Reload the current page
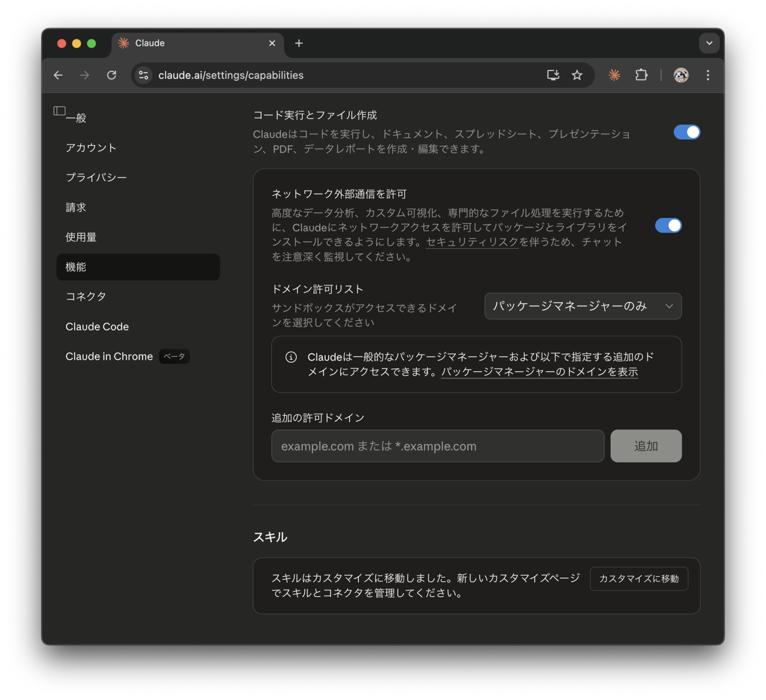The image size is (766, 700). click(111, 75)
